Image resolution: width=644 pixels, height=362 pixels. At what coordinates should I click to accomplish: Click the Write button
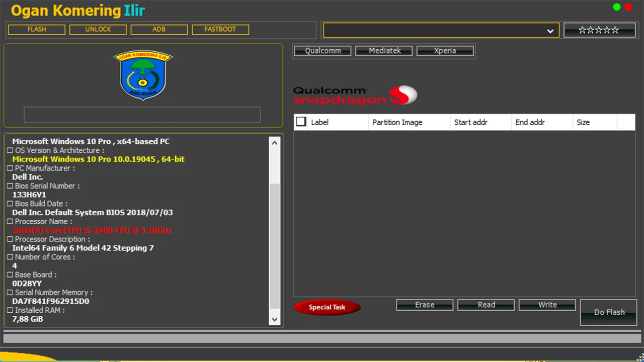(x=547, y=305)
